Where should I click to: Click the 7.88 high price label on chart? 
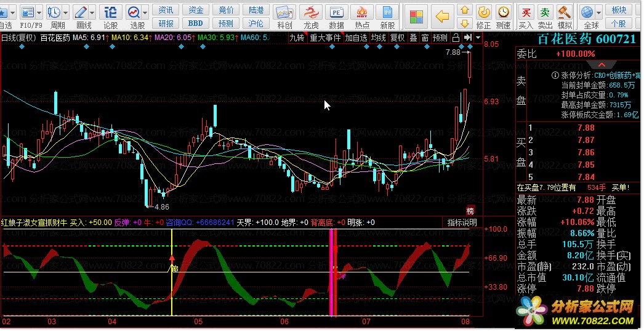(453, 52)
